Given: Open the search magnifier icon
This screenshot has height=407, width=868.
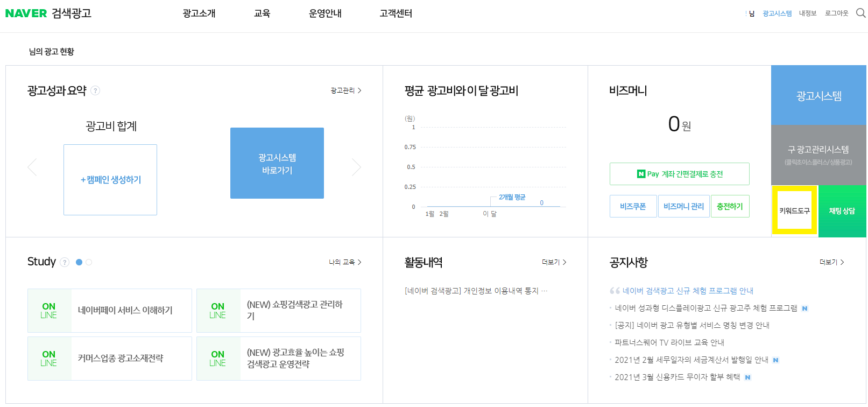Looking at the screenshot, I should click(x=860, y=13).
